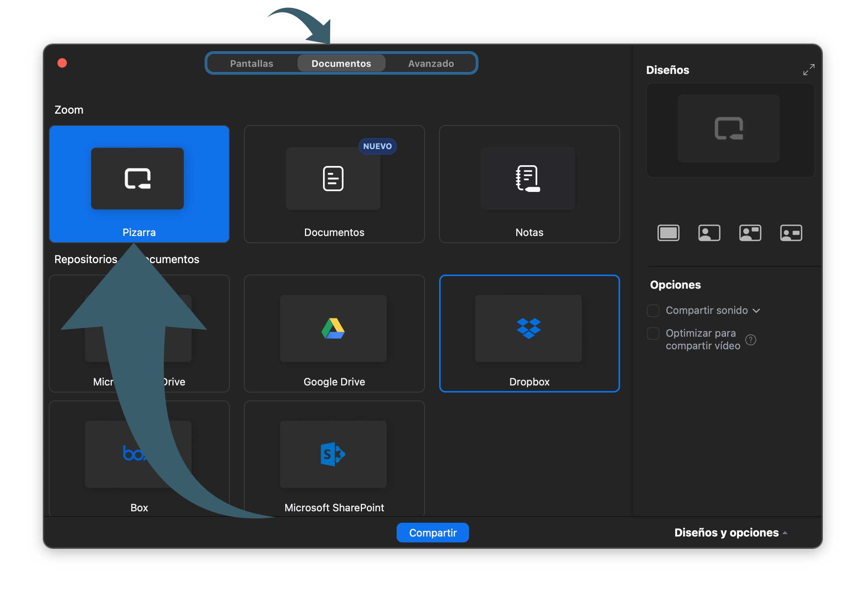Pick the speaker with content side layout
This screenshot has height=601, width=868.
750,233
